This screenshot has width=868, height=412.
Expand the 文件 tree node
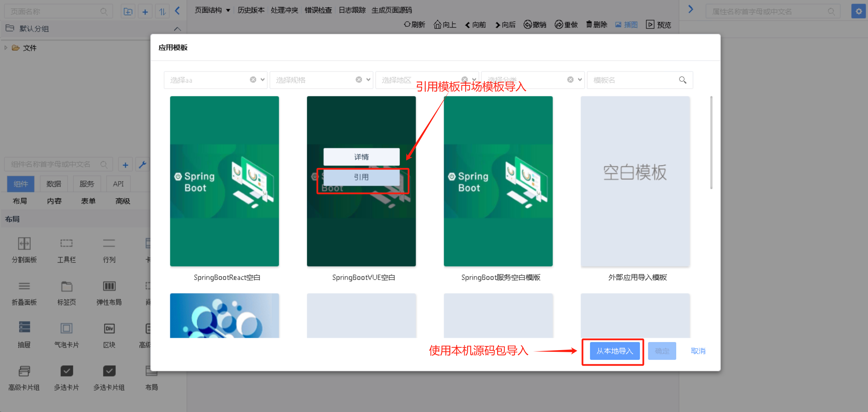(6, 48)
